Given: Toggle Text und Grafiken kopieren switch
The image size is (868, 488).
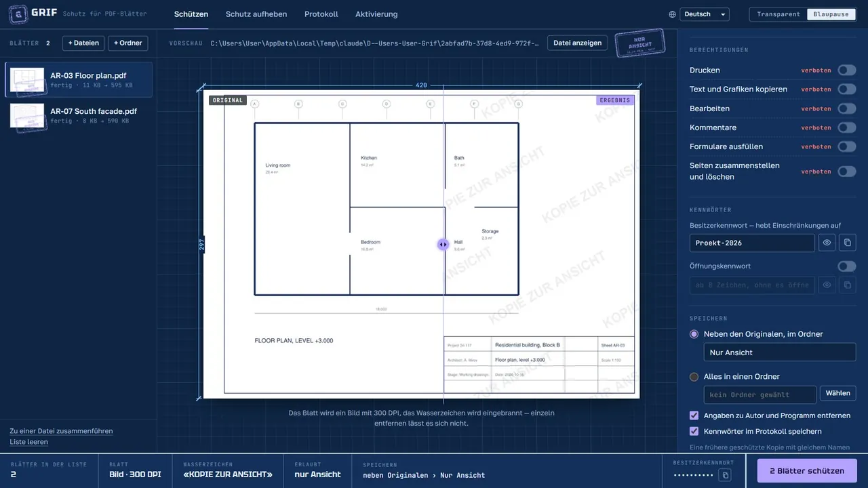Looking at the screenshot, I should click(x=847, y=89).
